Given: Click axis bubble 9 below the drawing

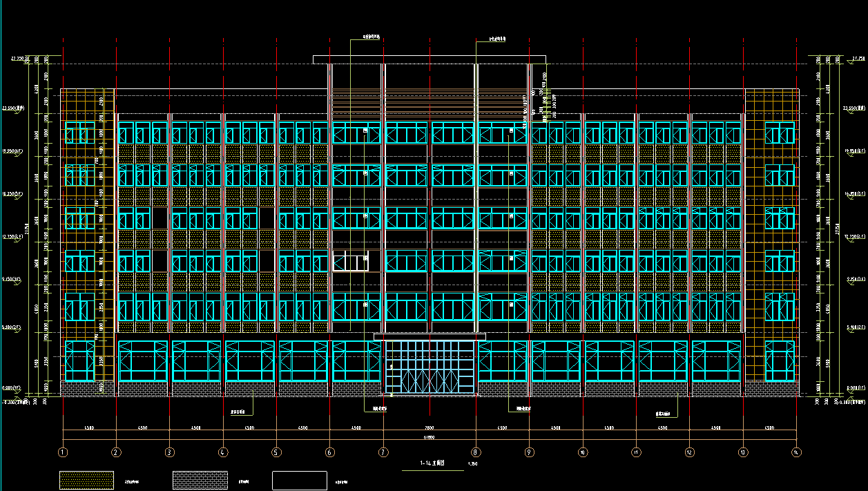Looking at the screenshot, I should click(x=529, y=453).
